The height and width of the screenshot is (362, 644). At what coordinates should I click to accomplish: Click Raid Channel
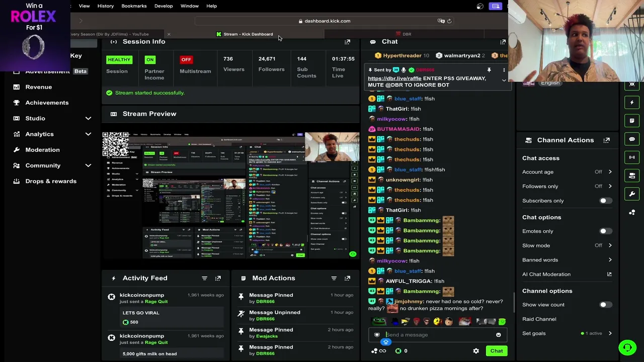point(539,319)
